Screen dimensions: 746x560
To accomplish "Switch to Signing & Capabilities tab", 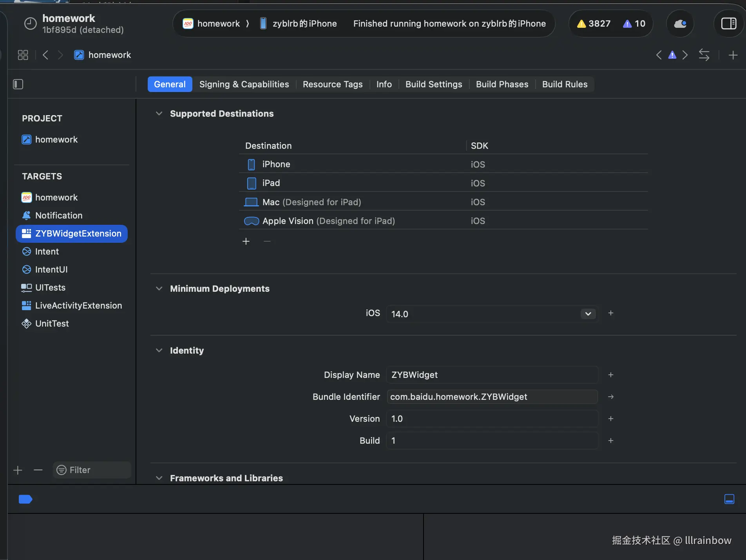I will (244, 84).
